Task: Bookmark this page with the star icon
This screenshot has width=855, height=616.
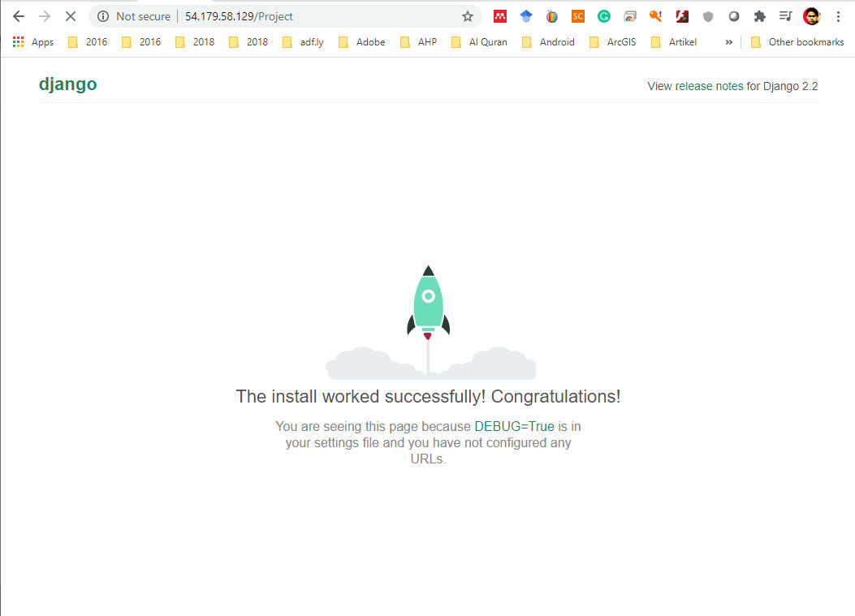Action: point(468,16)
